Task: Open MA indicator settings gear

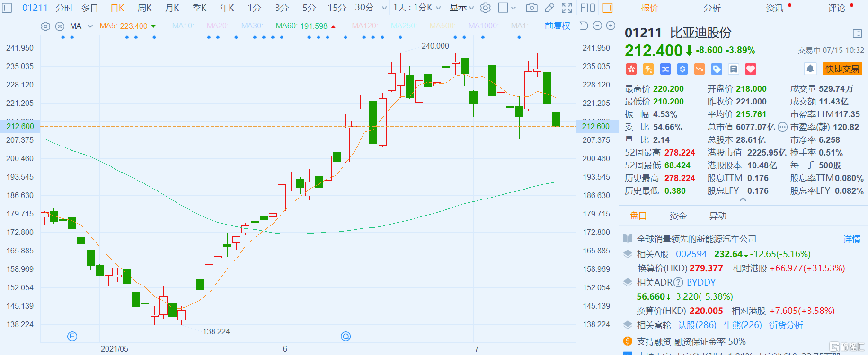Action: coord(45,26)
